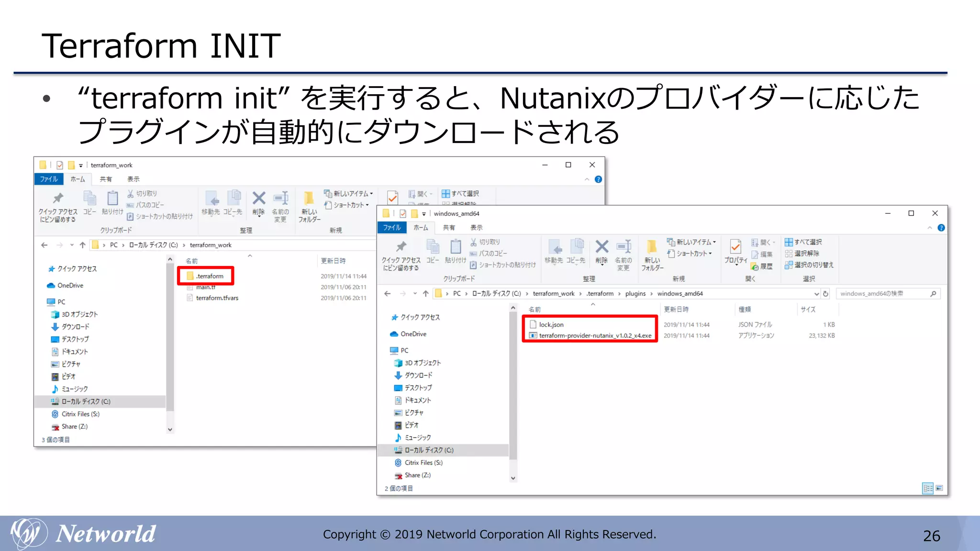This screenshot has height=551, width=980.
Task: Click Select none (選択解除) in windows_amd64 window
Action: tap(802, 253)
